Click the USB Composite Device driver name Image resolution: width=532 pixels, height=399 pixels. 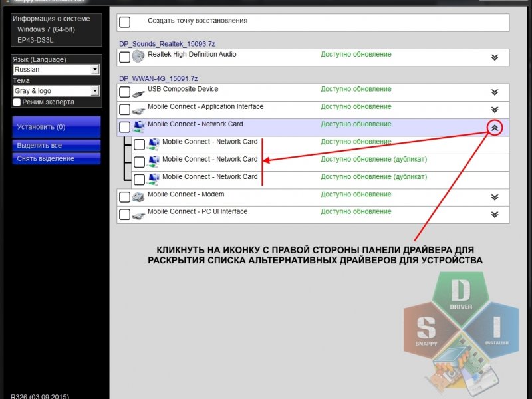click(x=183, y=89)
